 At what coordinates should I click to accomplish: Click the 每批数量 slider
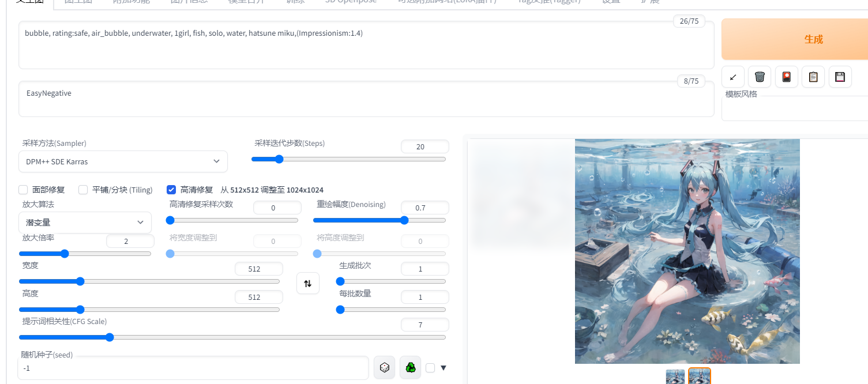tap(391, 310)
